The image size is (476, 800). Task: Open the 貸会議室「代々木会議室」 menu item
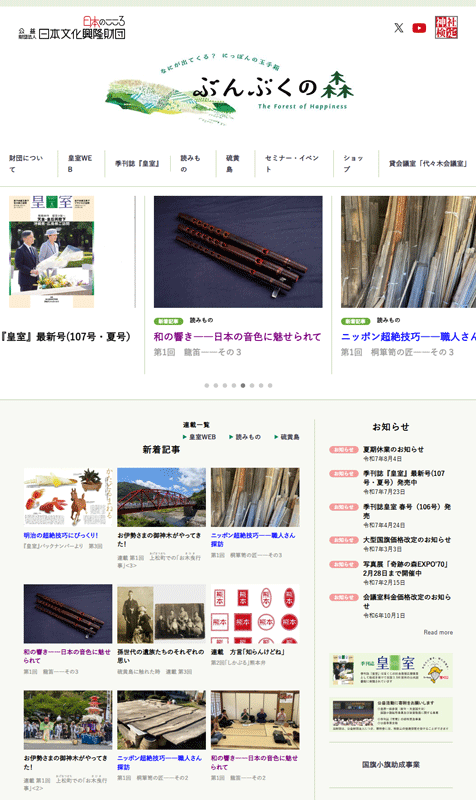(x=428, y=164)
